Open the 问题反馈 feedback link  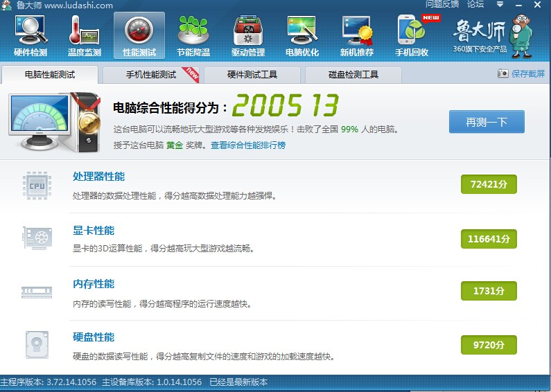click(x=442, y=4)
